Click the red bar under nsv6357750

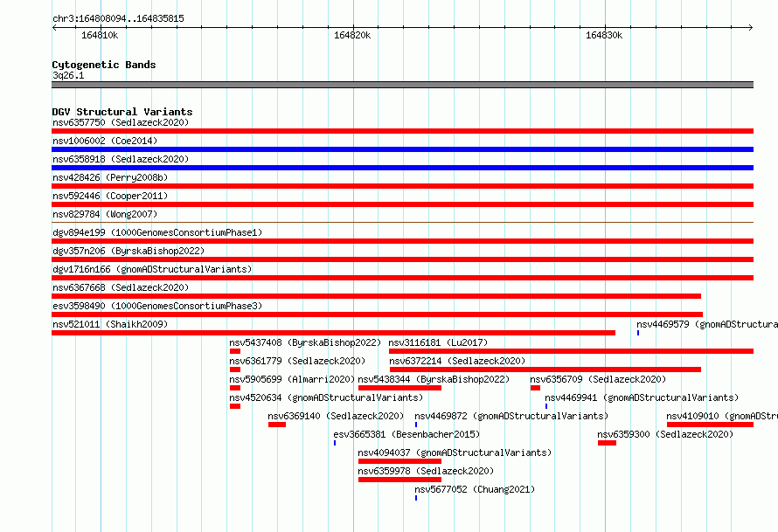pyautogui.click(x=402, y=131)
